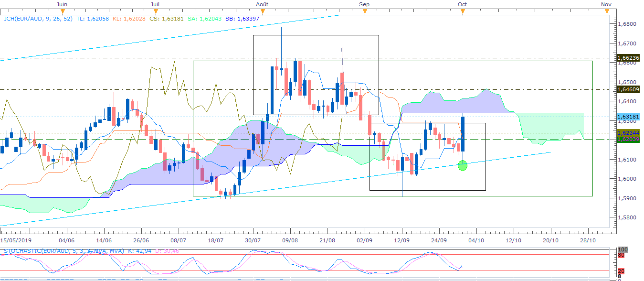
Task: Click the stochastic 100 scale label
Action: click(622, 249)
